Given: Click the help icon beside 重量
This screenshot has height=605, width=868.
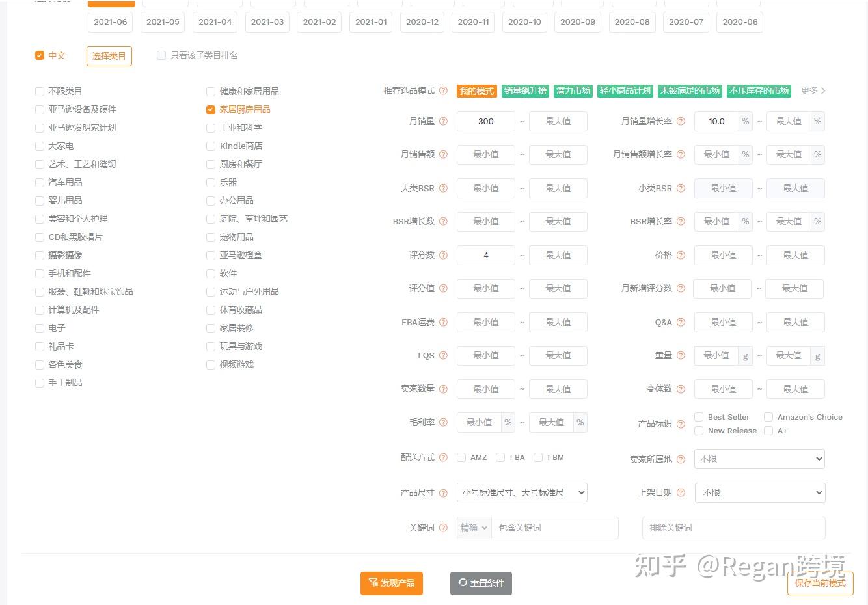Looking at the screenshot, I should [x=681, y=355].
